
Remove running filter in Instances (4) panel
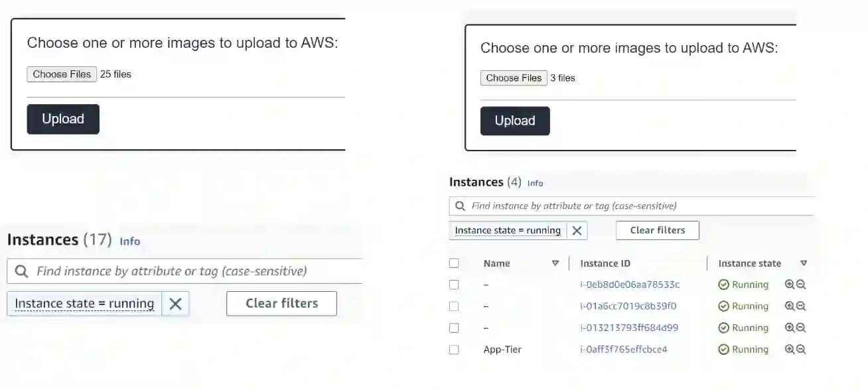[577, 231]
